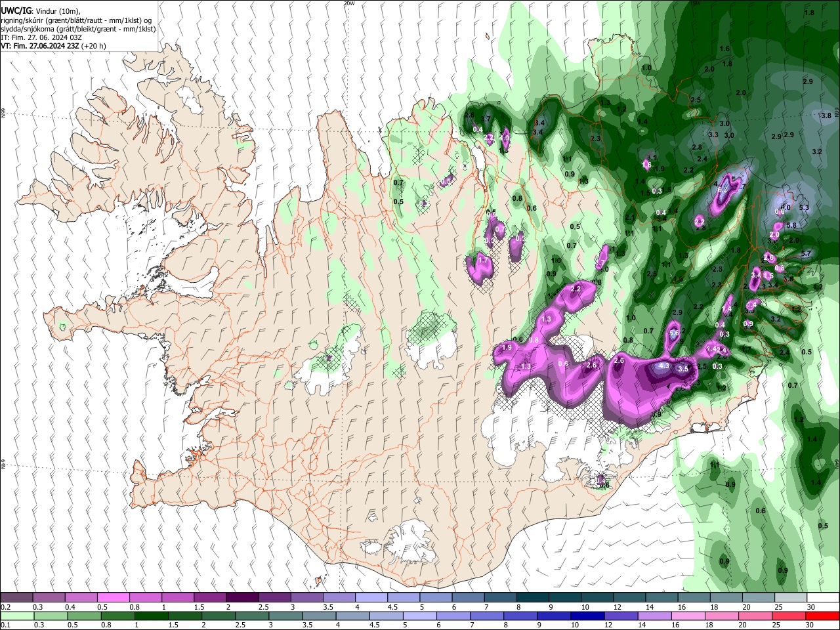Click the 'IT: Fim. 27. 06. 2024 03Z' line

(x=41, y=37)
